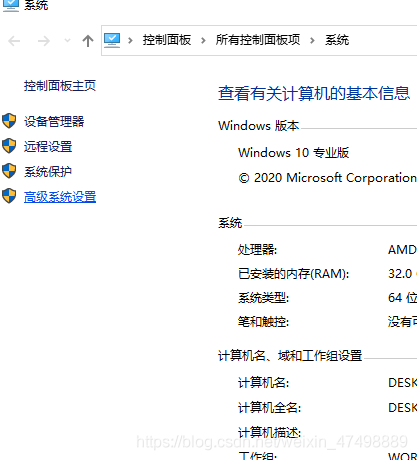
Task: Click shield icon beside 远程设置
Action: [9, 146]
